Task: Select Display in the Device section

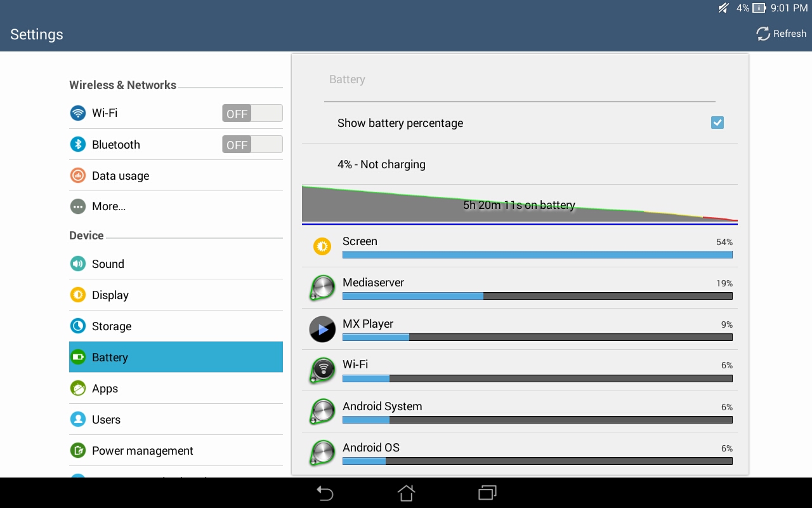Action: pos(110,295)
